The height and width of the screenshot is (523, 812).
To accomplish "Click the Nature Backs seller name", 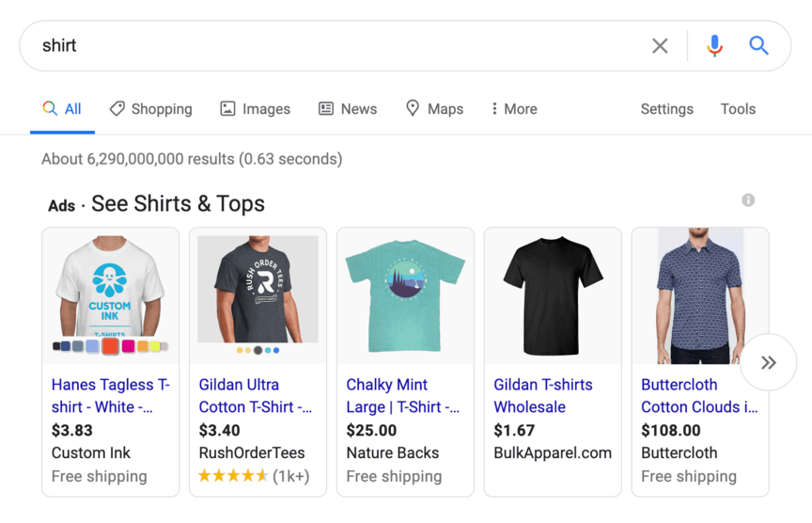I will 393,453.
